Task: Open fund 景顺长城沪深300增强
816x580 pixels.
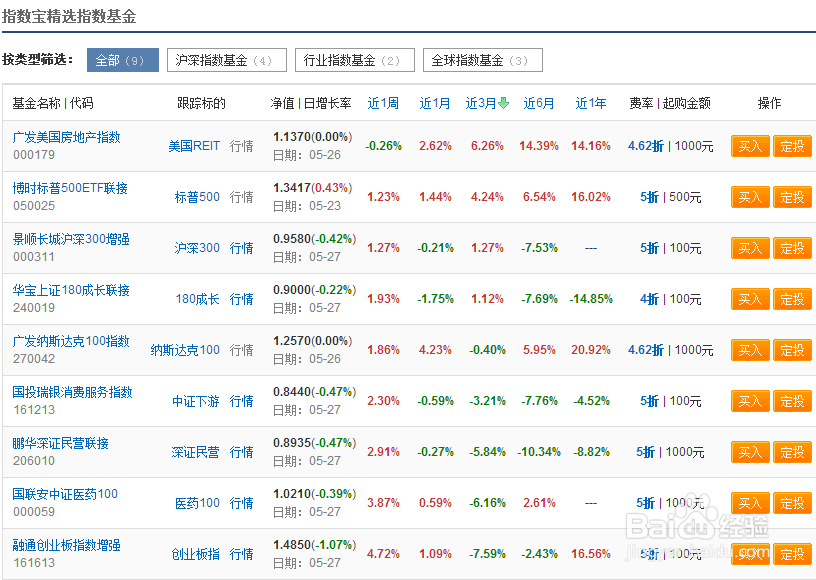Action: click(71, 239)
